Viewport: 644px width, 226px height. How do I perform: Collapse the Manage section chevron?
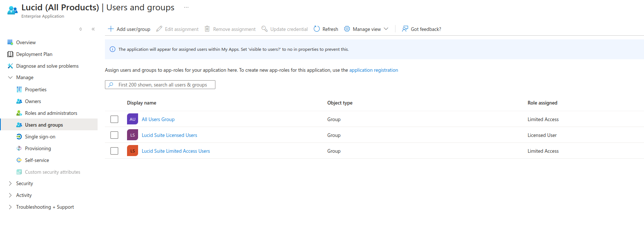10,78
